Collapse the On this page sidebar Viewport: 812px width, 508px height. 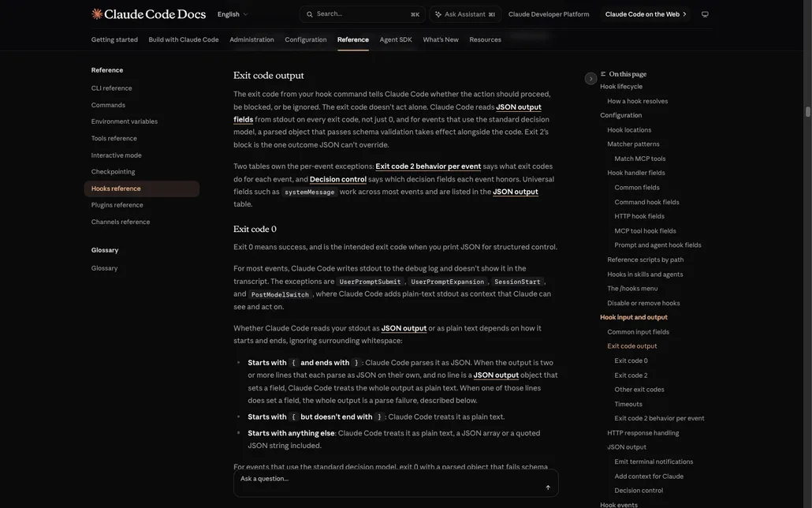click(591, 79)
